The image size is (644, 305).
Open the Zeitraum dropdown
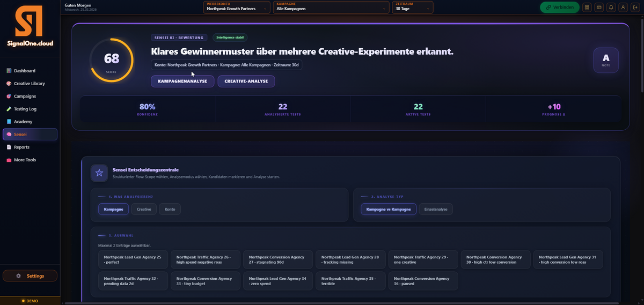click(x=413, y=7)
